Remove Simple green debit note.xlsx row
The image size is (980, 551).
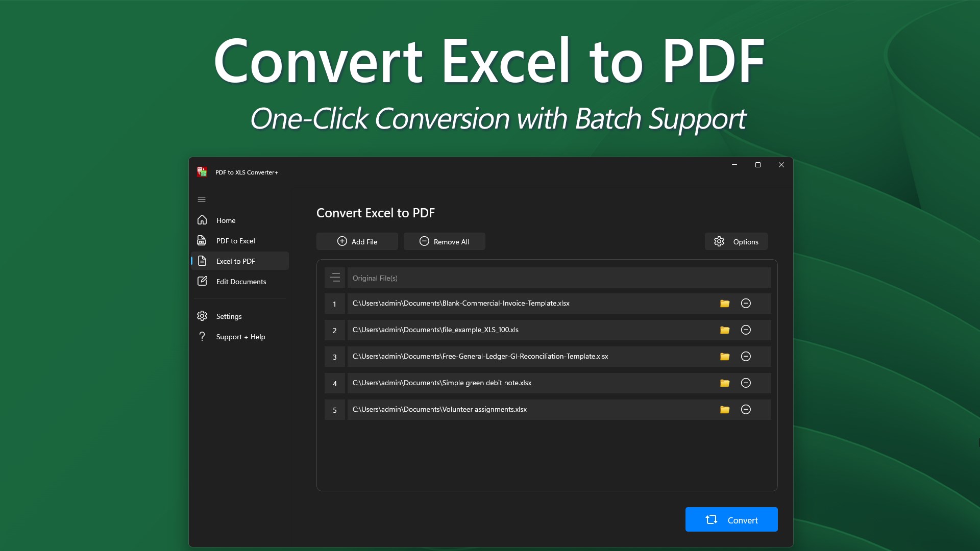tap(746, 383)
